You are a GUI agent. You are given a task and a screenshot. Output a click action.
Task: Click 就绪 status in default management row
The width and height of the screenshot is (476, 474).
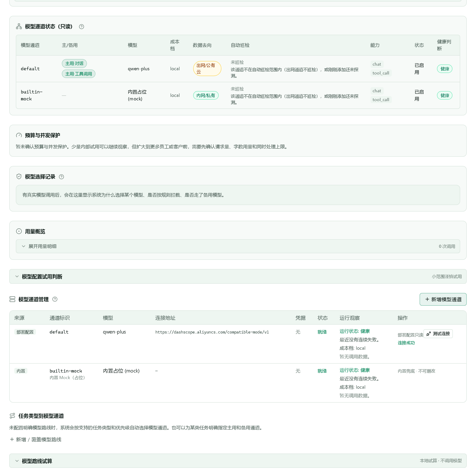point(322,332)
